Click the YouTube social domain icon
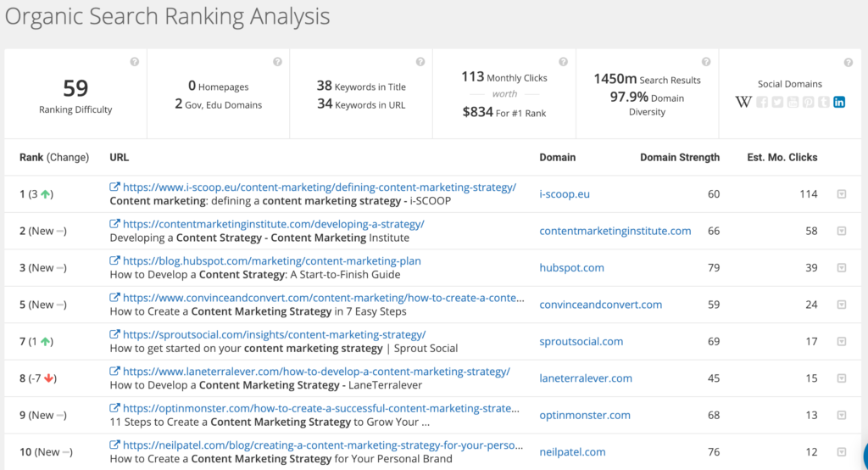The image size is (868, 470). click(793, 102)
